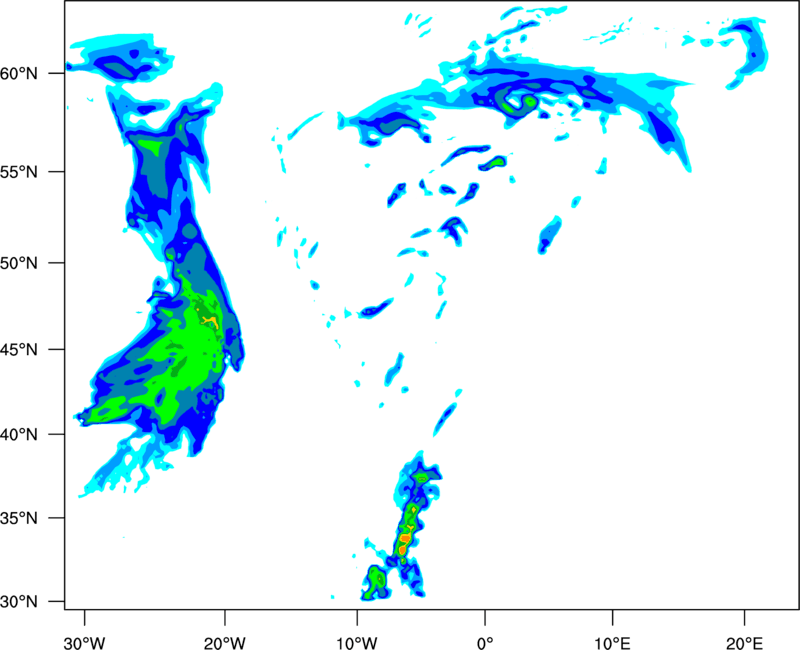Click the 10°W longitude label

click(x=357, y=643)
